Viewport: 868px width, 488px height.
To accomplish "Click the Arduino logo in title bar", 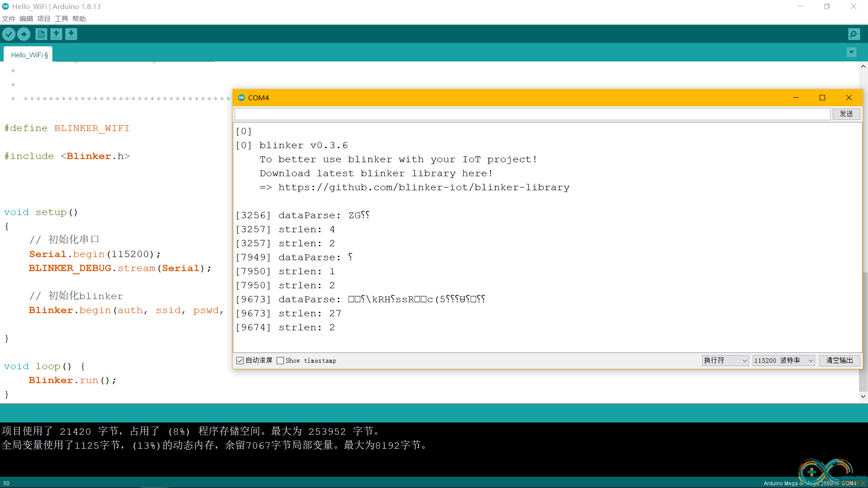I will [5, 6].
